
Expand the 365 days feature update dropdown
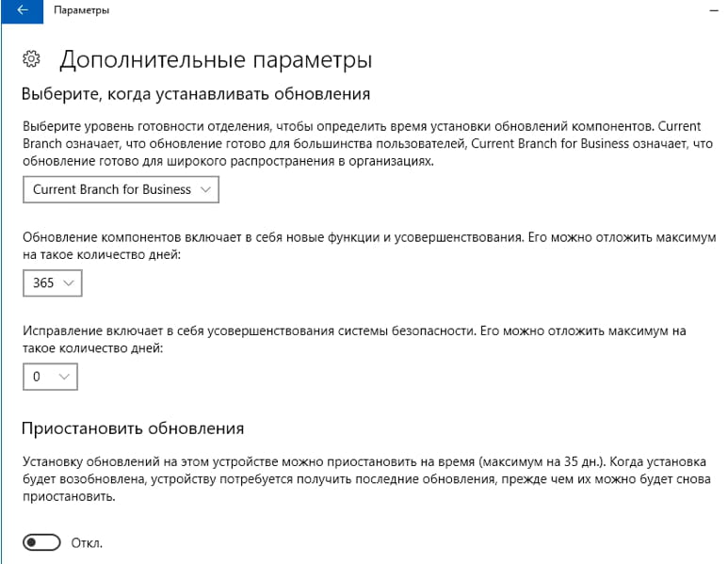(x=53, y=282)
